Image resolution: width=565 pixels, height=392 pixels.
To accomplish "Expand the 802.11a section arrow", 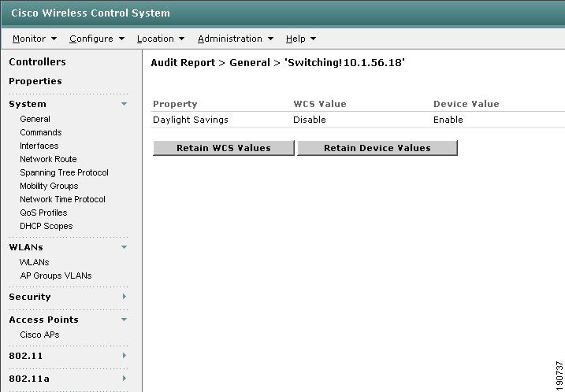I will click(x=124, y=378).
